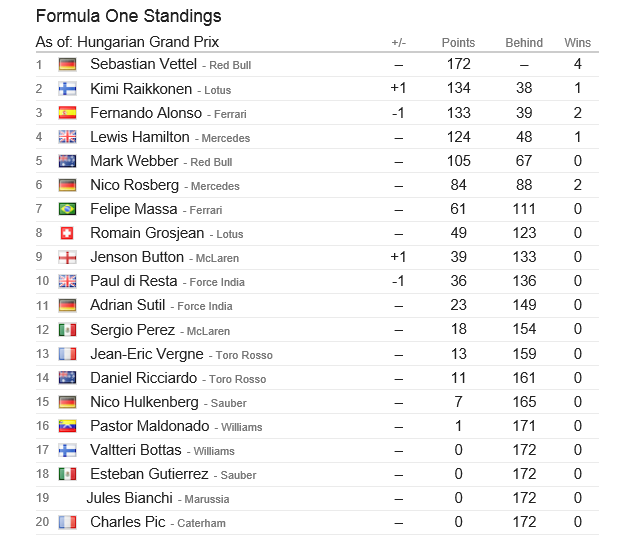Open the Nico Rosberg driver link
The width and height of the screenshot is (639, 539).
point(134,185)
